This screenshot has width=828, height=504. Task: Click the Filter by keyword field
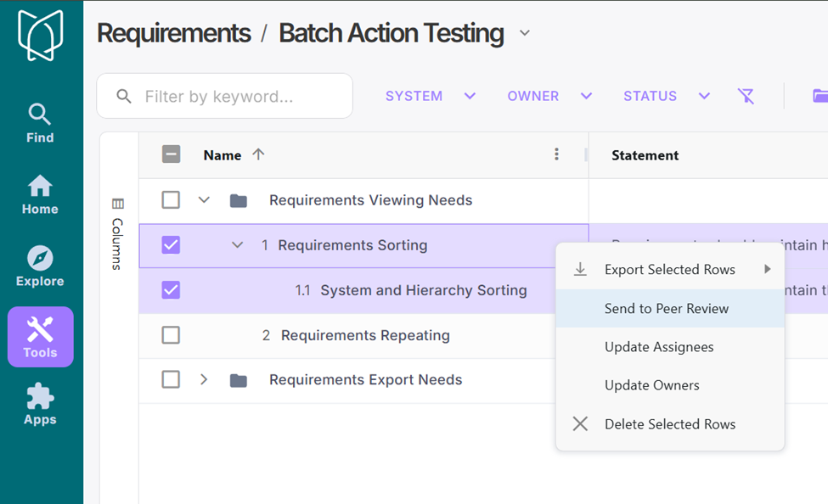(242, 97)
